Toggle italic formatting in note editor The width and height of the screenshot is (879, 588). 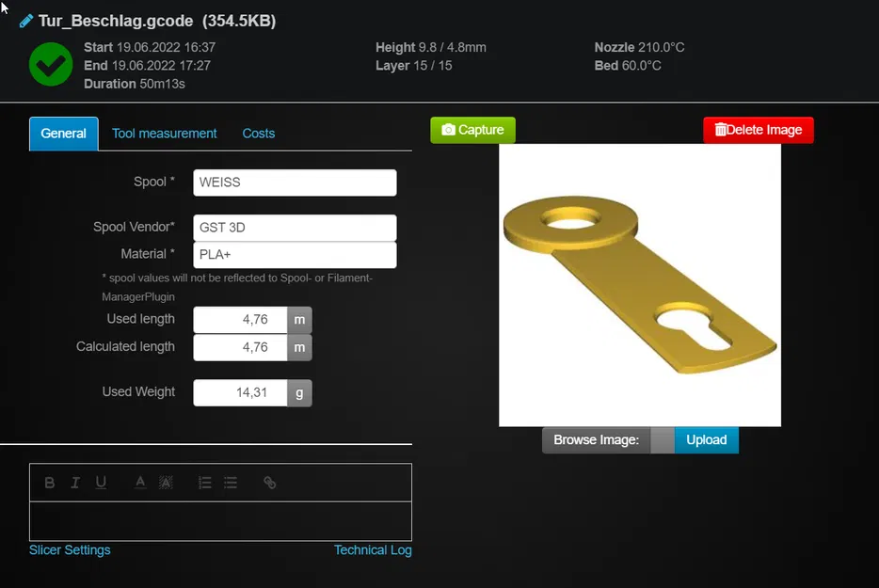coord(75,483)
